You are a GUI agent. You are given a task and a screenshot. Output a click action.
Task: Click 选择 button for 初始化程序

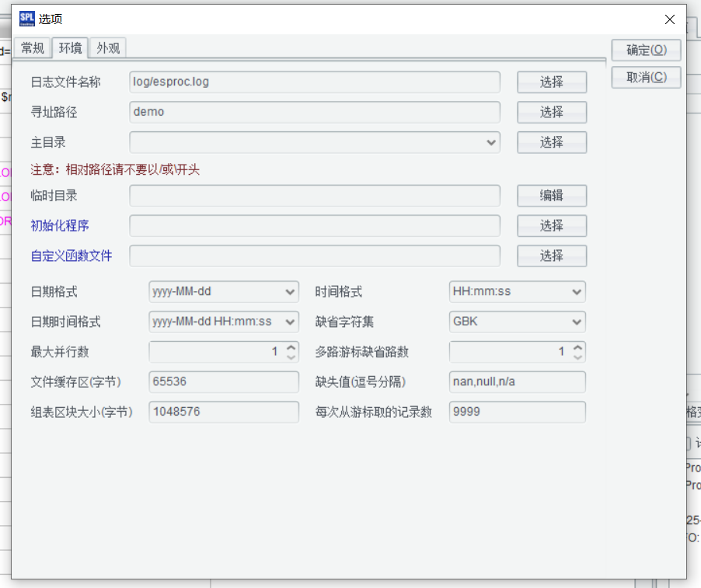pos(552,226)
